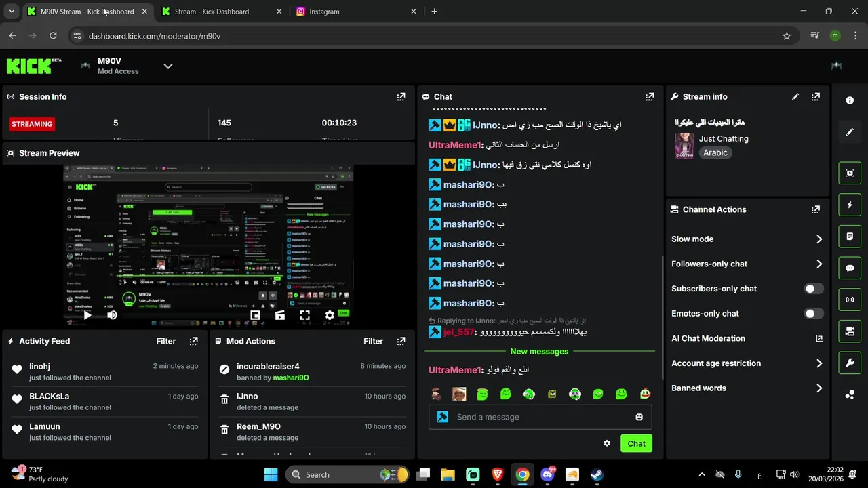
Task: Switch to Stream - Kick Dashboard tab
Action: [222, 12]
